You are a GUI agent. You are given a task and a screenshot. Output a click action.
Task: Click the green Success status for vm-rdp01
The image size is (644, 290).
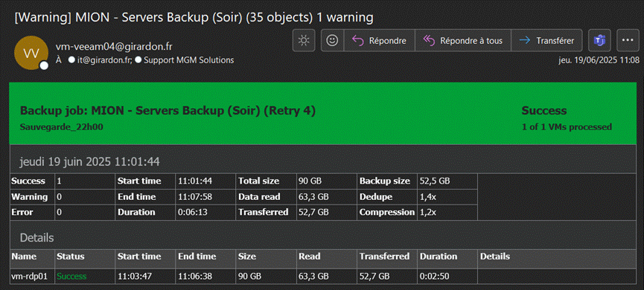coord(71,277)
